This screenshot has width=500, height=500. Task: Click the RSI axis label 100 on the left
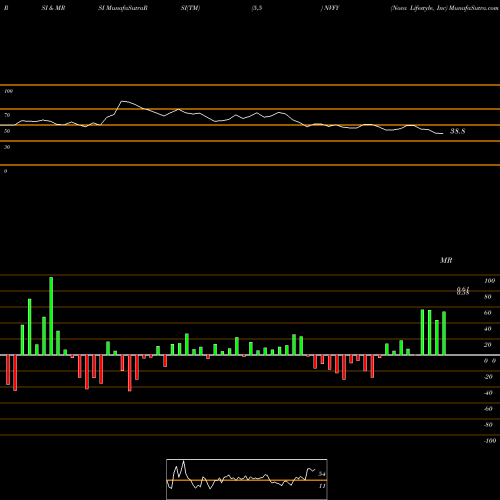[x=8, y=91]
